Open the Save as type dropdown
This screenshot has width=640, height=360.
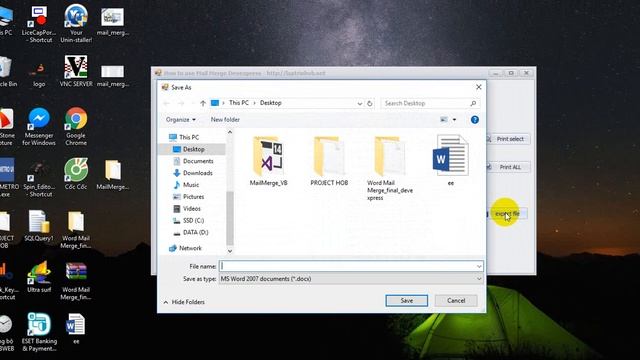(x=351, y=279)
